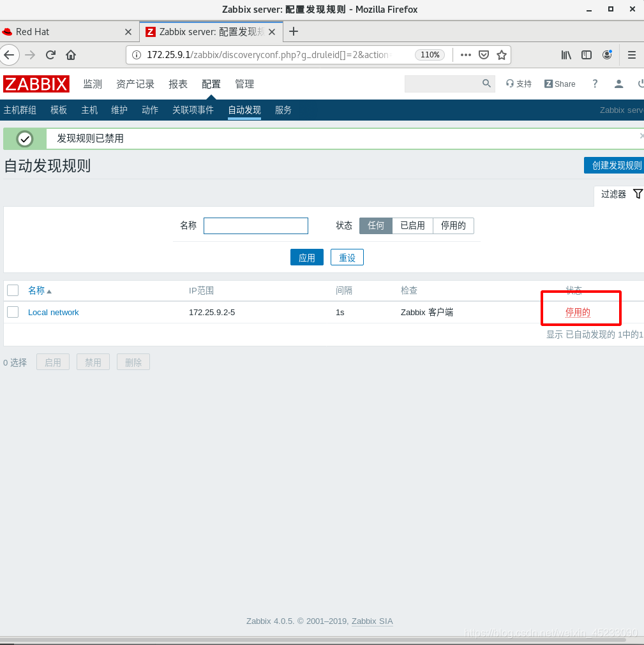Go to the 关联项事件 submenu
The height and width of the screenshot is (645, 644).
click(x=193, y=110)
